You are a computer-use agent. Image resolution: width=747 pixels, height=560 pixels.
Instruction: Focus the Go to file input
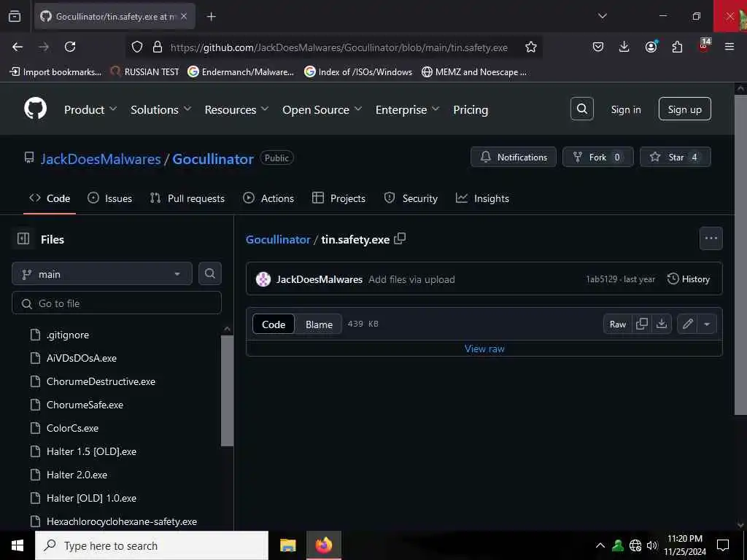[117, 303]
